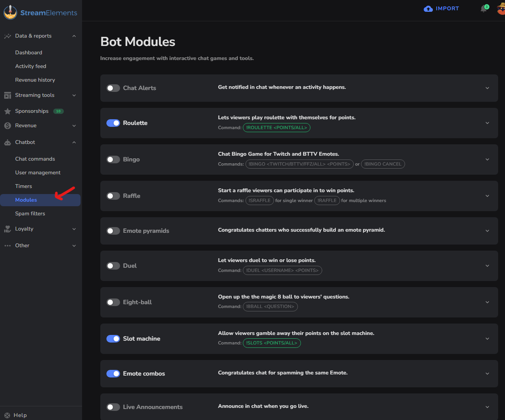The width and height of the screenshot is (505, 420).
Task: Open the Timers page
Action: [x=24, y=186]
